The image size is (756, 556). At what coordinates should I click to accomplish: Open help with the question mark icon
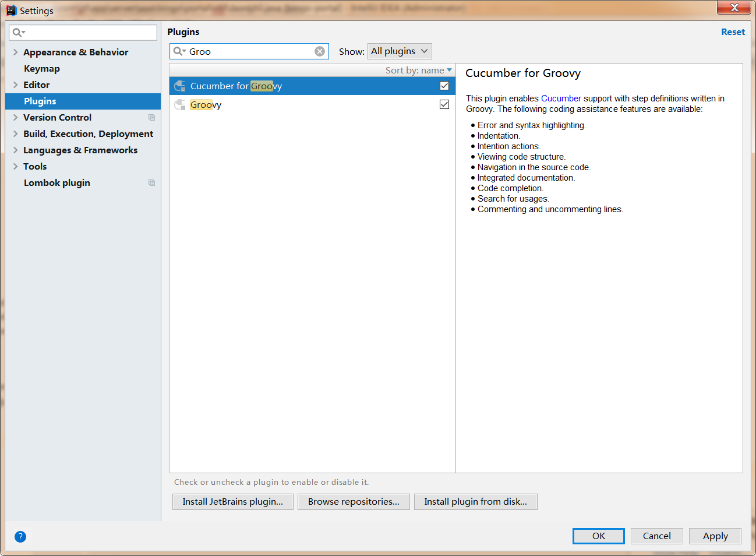tap(20, 537)
